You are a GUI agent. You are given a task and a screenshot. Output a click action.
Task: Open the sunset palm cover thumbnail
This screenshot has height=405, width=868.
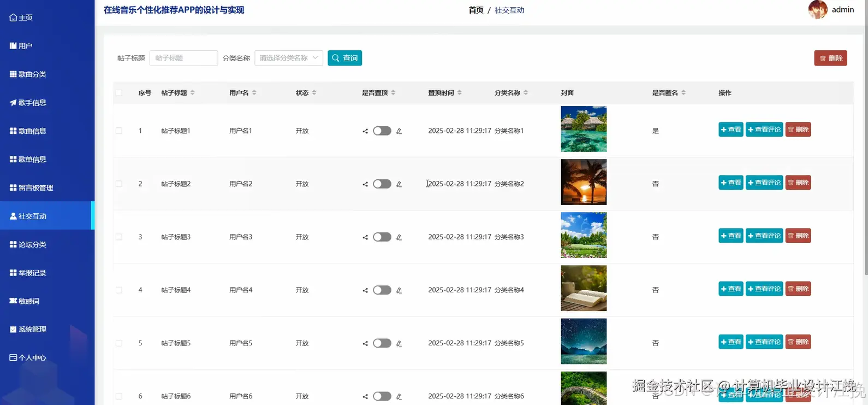[x=584, y=182]
